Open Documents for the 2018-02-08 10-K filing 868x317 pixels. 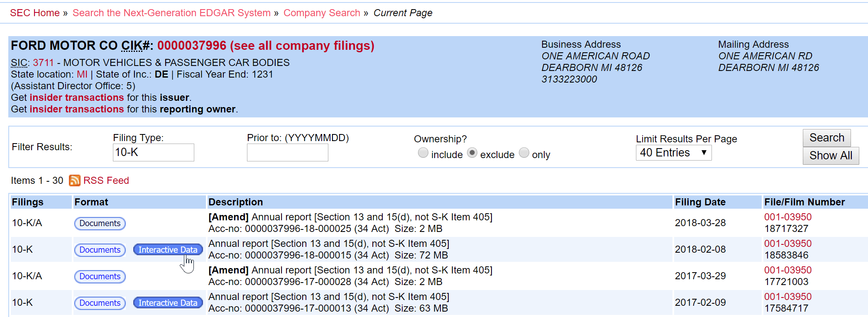click(x=100, y=250)
